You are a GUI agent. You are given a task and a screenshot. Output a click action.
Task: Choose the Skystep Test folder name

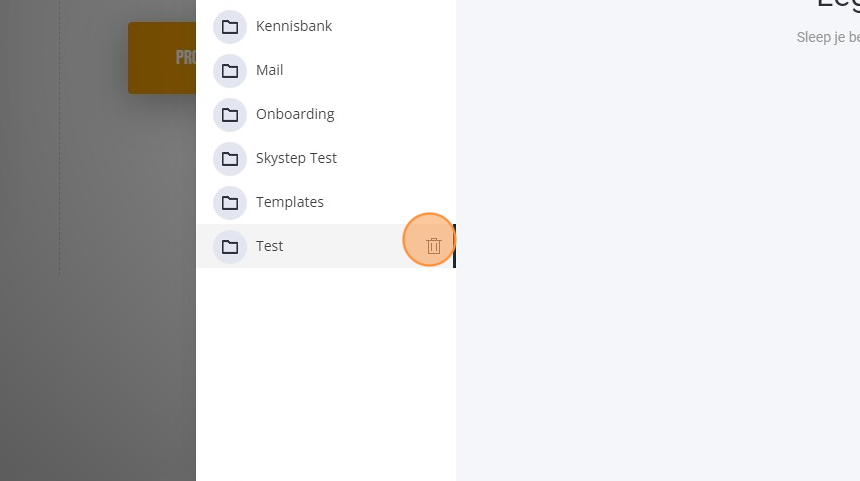coord(296,158)
